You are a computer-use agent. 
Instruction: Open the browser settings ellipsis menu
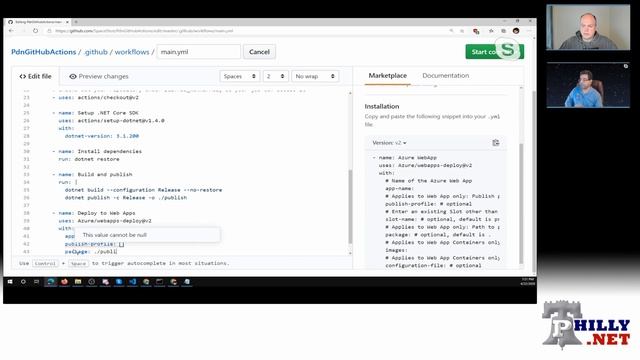(529, 31)
